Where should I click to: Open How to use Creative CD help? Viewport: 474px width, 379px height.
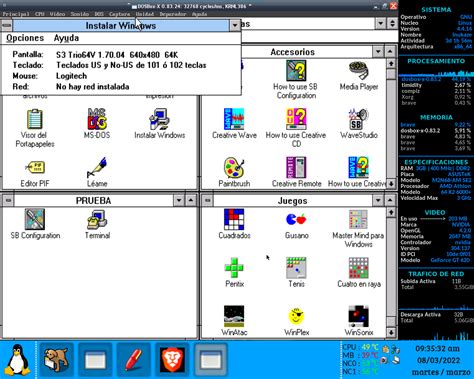coord(296,119)
